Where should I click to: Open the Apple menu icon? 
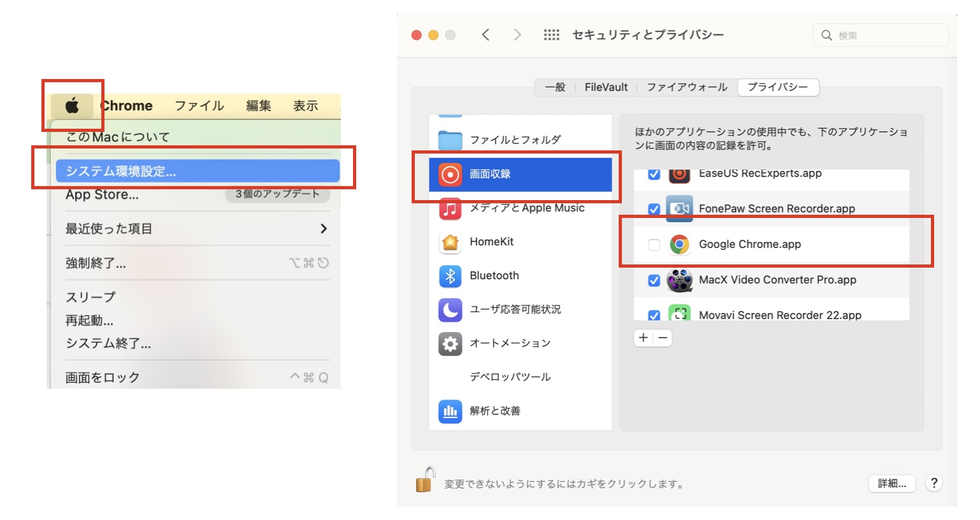pos(72,106)
